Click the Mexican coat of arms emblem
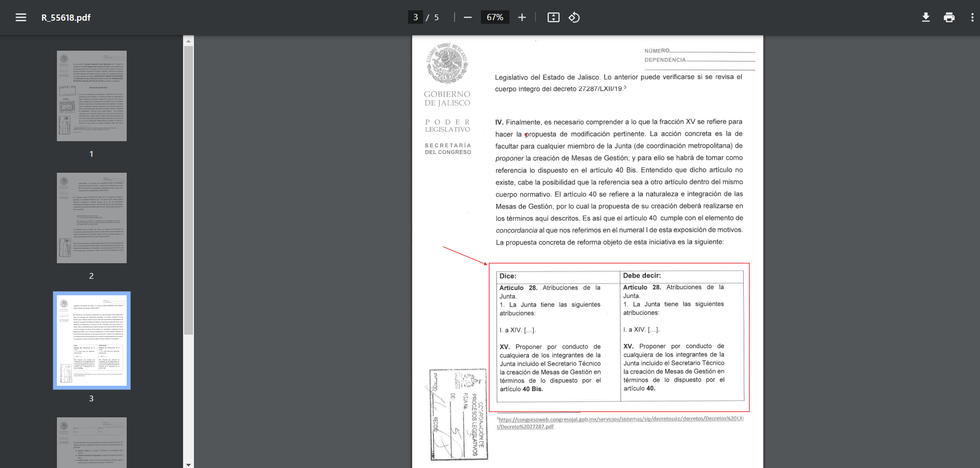980x468 pixels. point(447,64)
